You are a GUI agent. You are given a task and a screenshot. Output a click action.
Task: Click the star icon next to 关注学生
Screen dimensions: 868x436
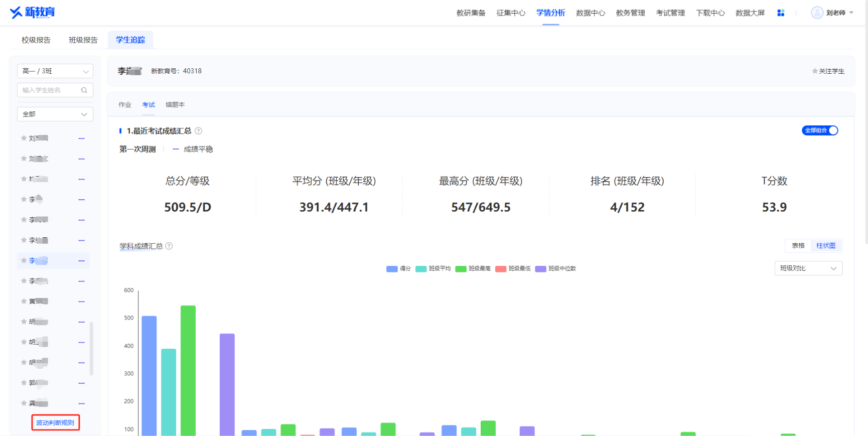click(815, 71)
